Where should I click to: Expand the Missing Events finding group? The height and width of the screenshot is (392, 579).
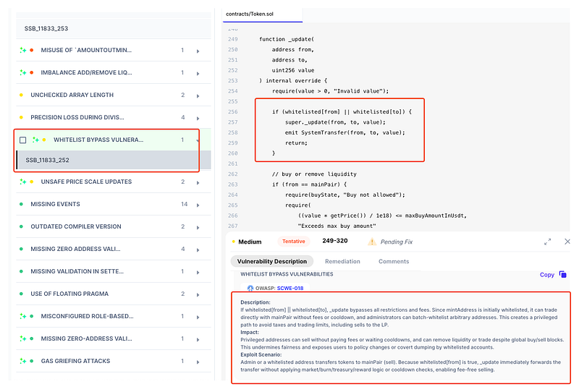point(198,205)
